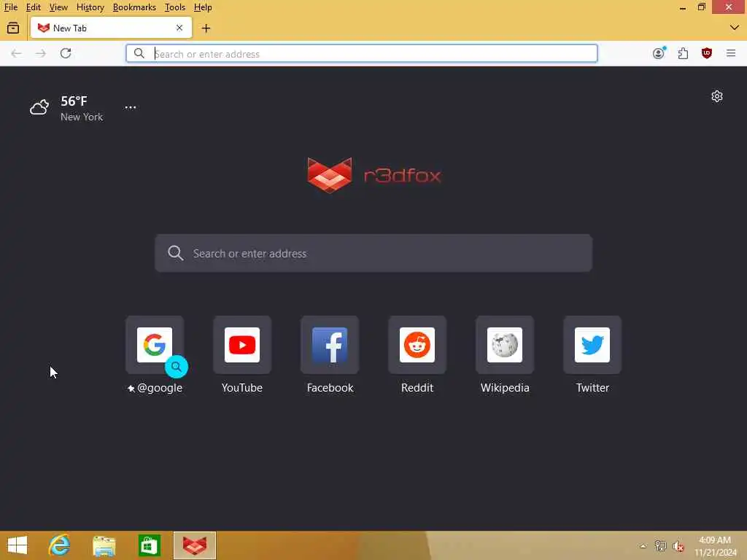Open the File menu
Image resolution: width=747 pixels, height=560 pixels.
tap(10, 7)
